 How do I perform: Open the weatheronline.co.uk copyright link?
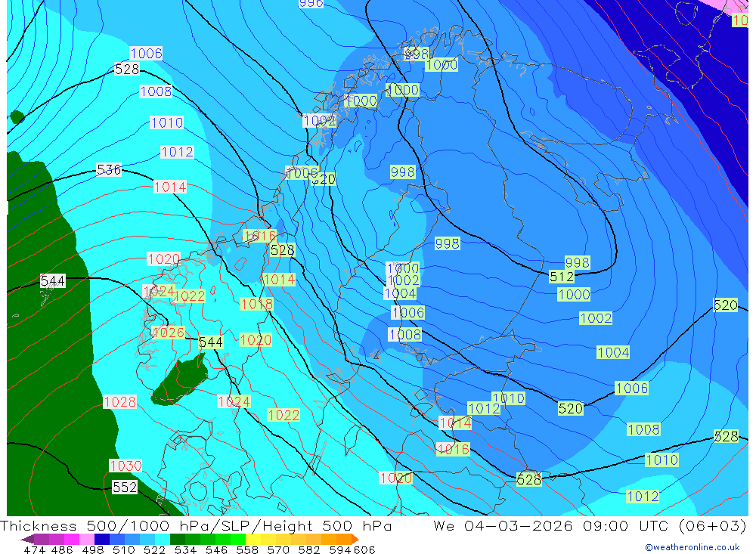(692, 547)
